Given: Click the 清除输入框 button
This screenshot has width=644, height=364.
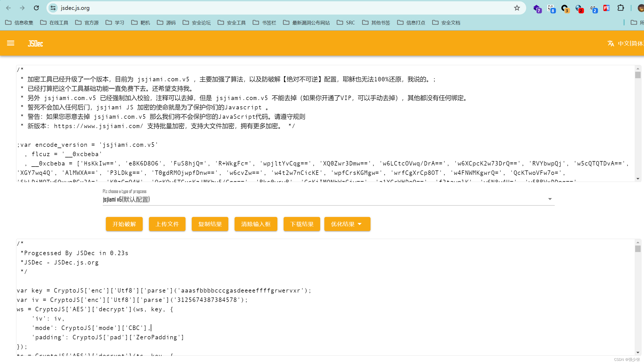Looking at the screenshot, I should coord(256,224).
